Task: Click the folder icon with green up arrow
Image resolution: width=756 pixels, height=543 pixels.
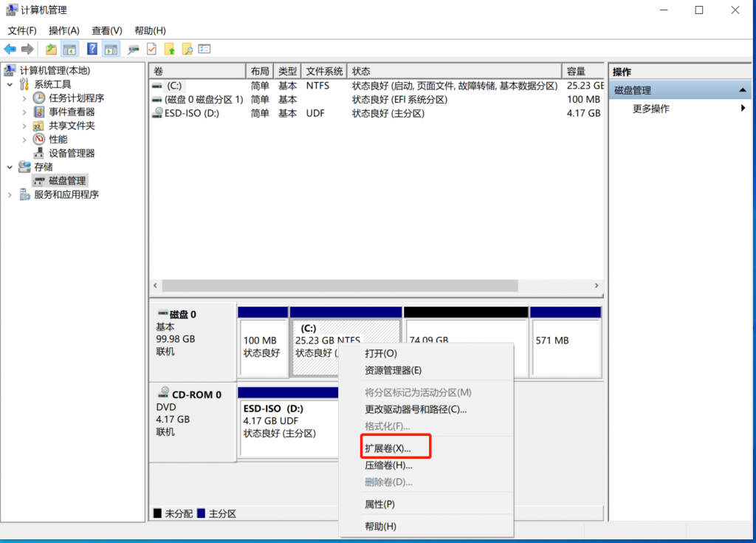Action: coord(168,49)
